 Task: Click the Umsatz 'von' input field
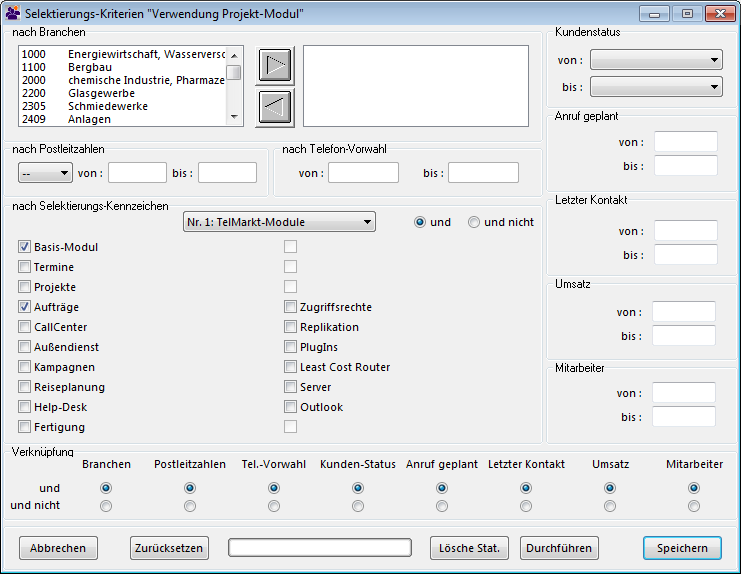tap(684, 312)
